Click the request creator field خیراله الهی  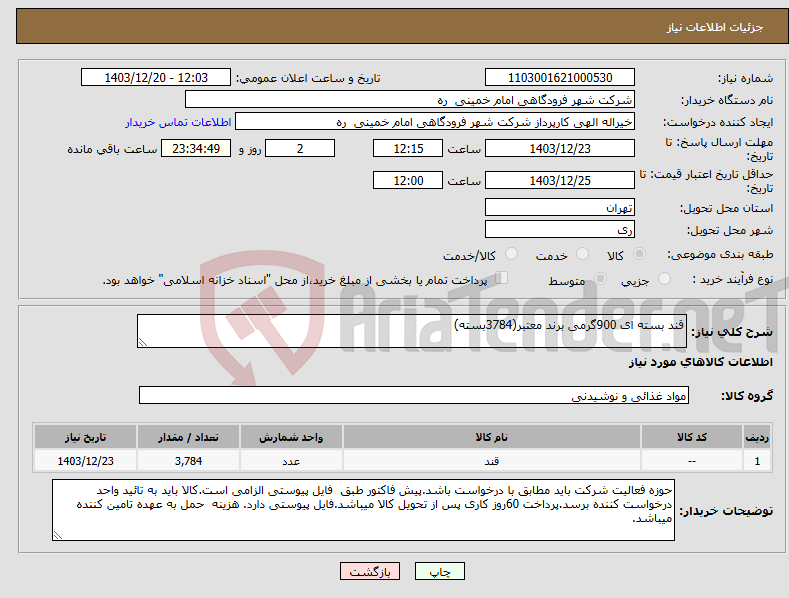pyautogui.click(x=435, y=122)
